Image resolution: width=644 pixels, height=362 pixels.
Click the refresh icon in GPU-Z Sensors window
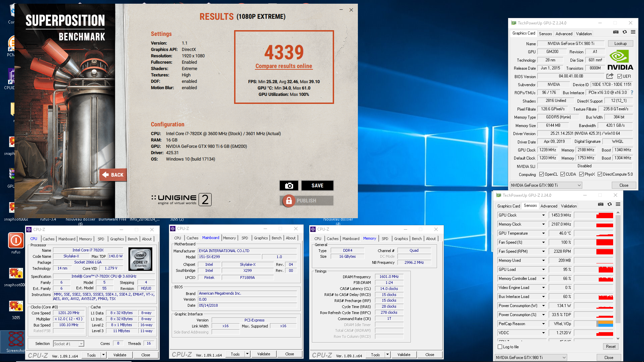[609, 204]
